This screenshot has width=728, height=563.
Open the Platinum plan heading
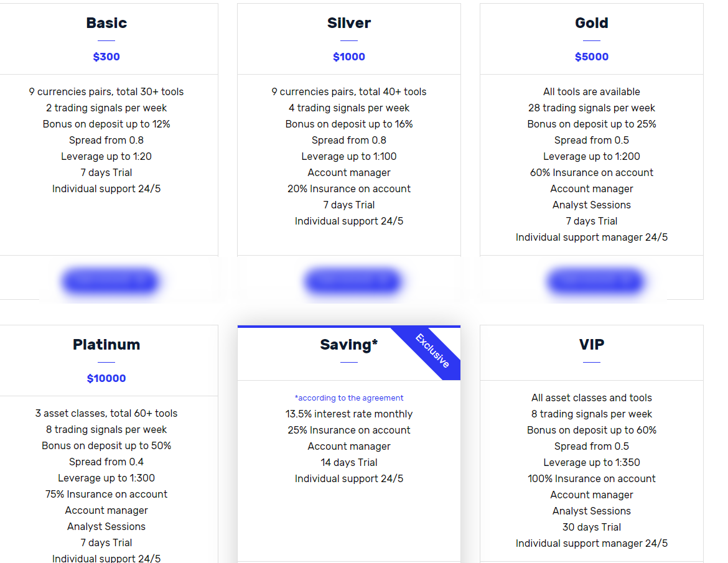tap(106, 345)
